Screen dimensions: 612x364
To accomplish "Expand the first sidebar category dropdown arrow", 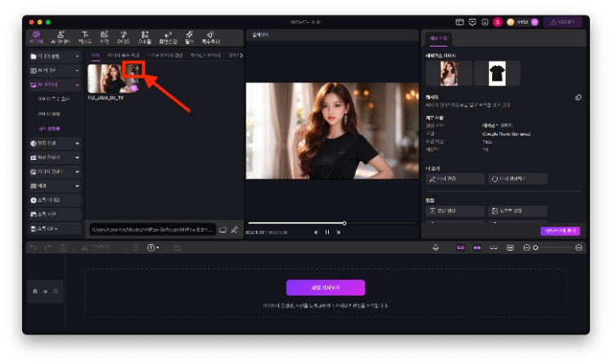I will 78,56.
